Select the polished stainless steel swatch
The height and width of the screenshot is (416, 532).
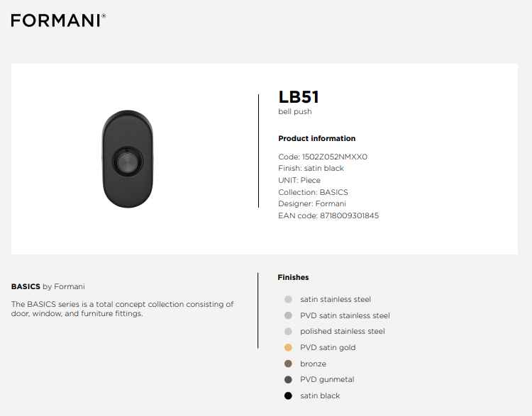point(288,331)
